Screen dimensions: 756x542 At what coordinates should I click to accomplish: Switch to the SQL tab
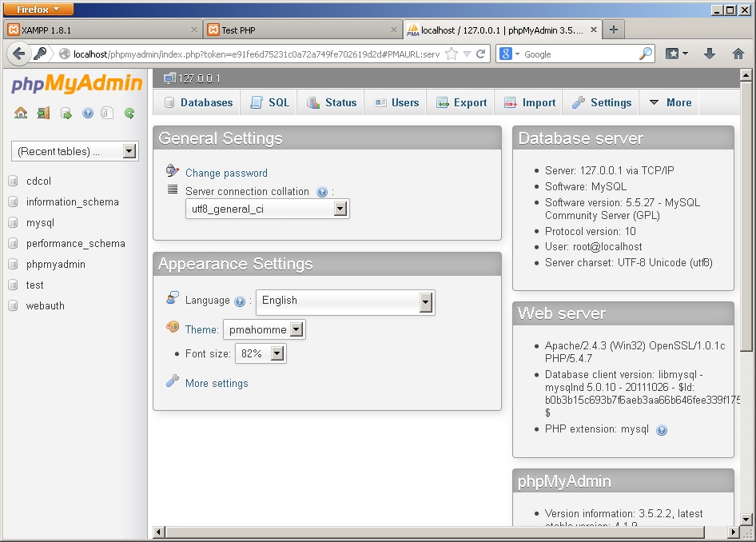(269, 102)
